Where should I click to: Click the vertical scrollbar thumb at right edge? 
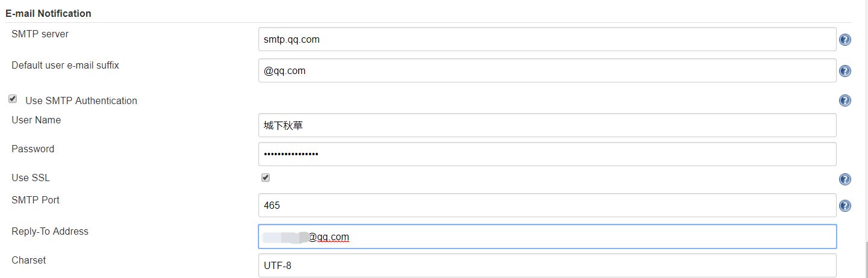coord(866,259)
